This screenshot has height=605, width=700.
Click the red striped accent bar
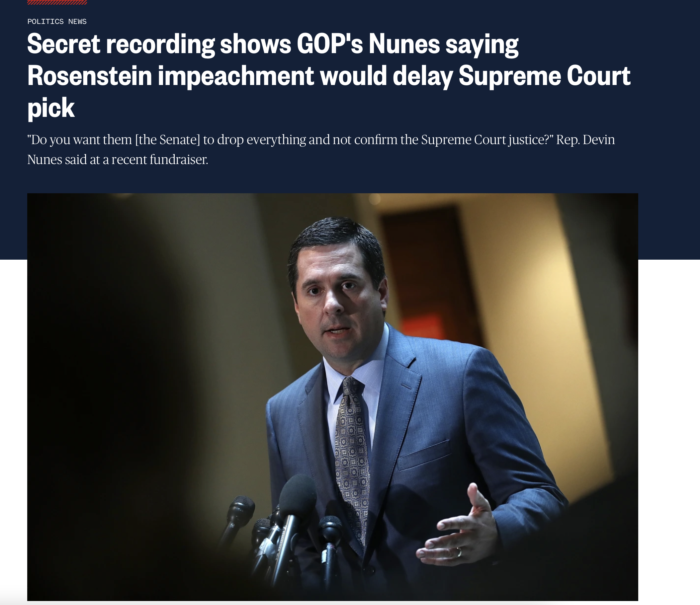pos(57,2)
